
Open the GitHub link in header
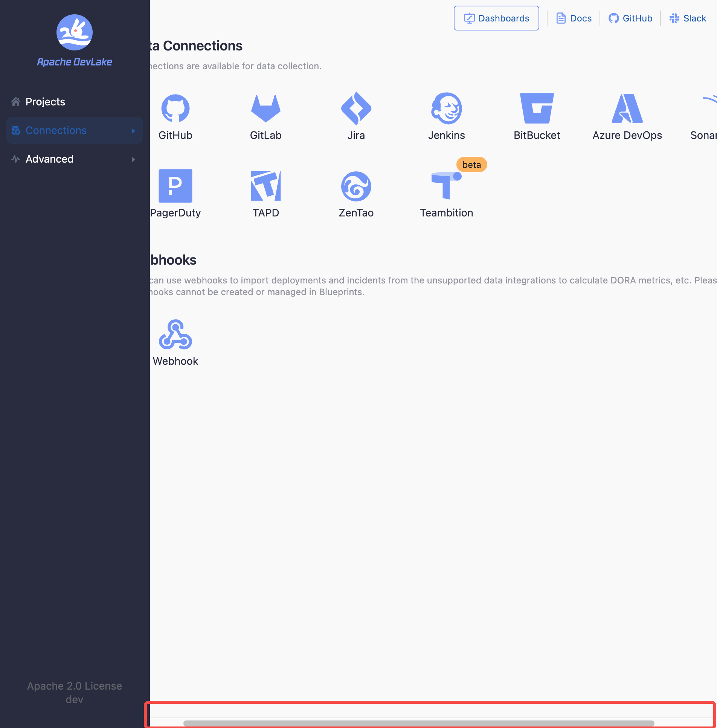(630, 18)
